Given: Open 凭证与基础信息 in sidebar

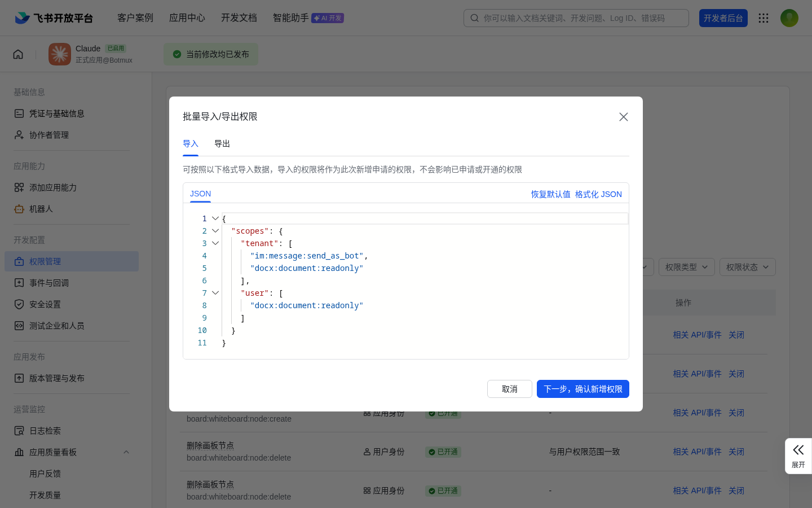Looking at the screenshot, I should 72,113.
